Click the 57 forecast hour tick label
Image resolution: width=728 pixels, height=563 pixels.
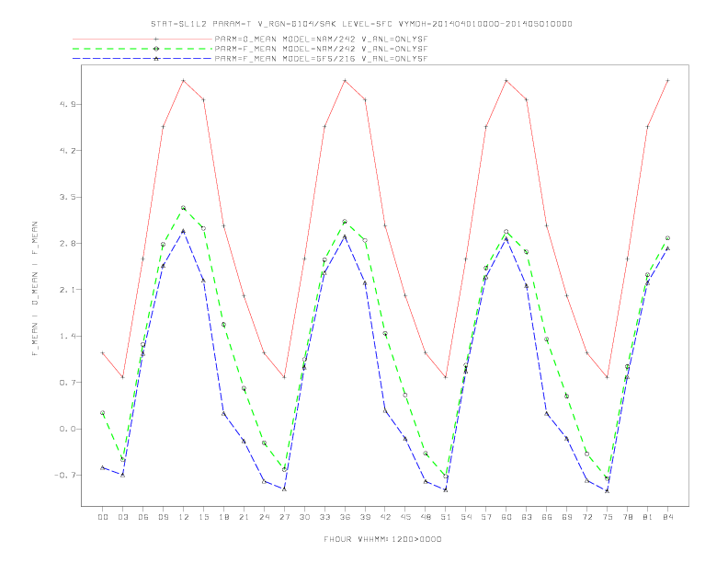tap(486, 517)
